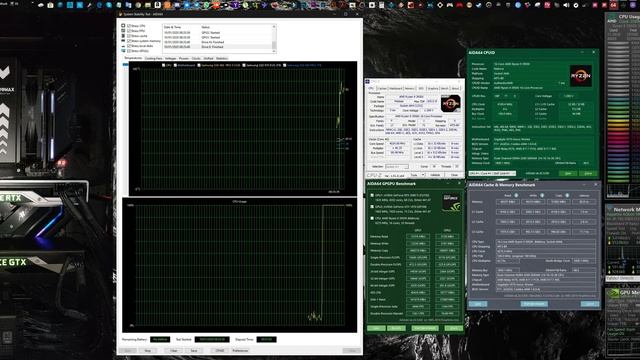Click the speaker volume icon in the top taskbar
Image resolution: width=640 pixels, height=360 pixels.
click(566, 5)
